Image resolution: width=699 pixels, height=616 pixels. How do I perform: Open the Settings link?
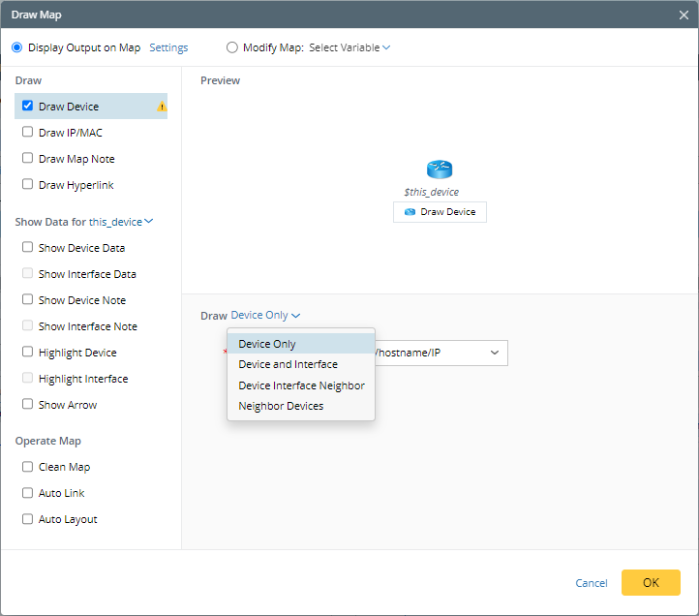pos(168,47)
